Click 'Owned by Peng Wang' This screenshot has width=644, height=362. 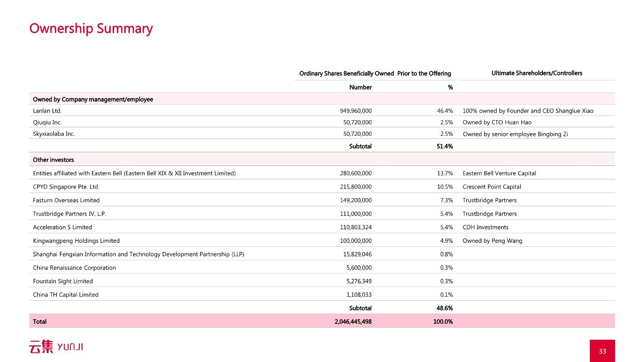[492, 241]
